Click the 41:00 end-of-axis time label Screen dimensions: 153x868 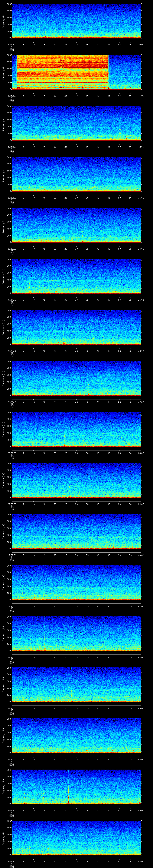pos(141,606)
